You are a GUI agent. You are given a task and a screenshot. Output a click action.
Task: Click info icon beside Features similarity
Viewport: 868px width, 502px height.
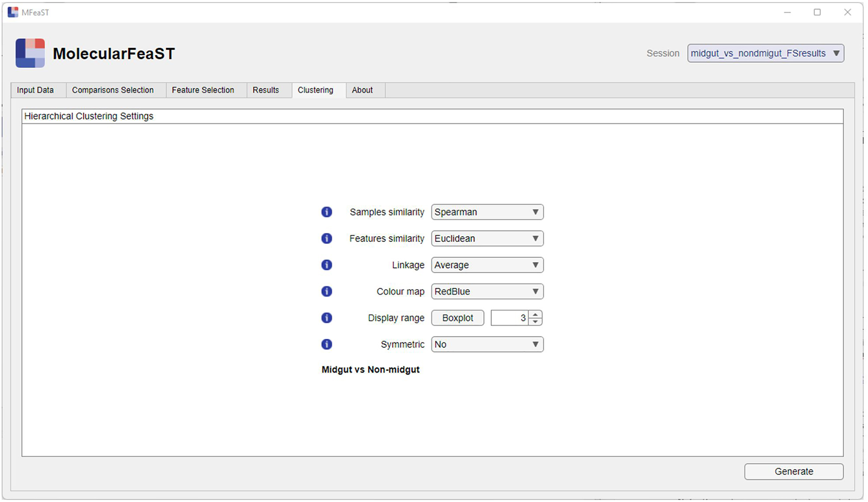[x=327, y=238]
